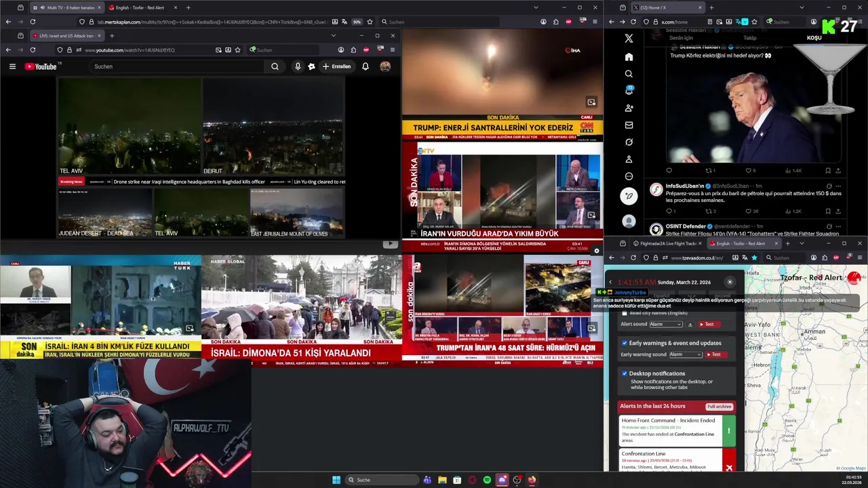Open the InfoSudLiban'ın profile name link
The width and height of the screenshot is (868, 488).
coord(685,186)
